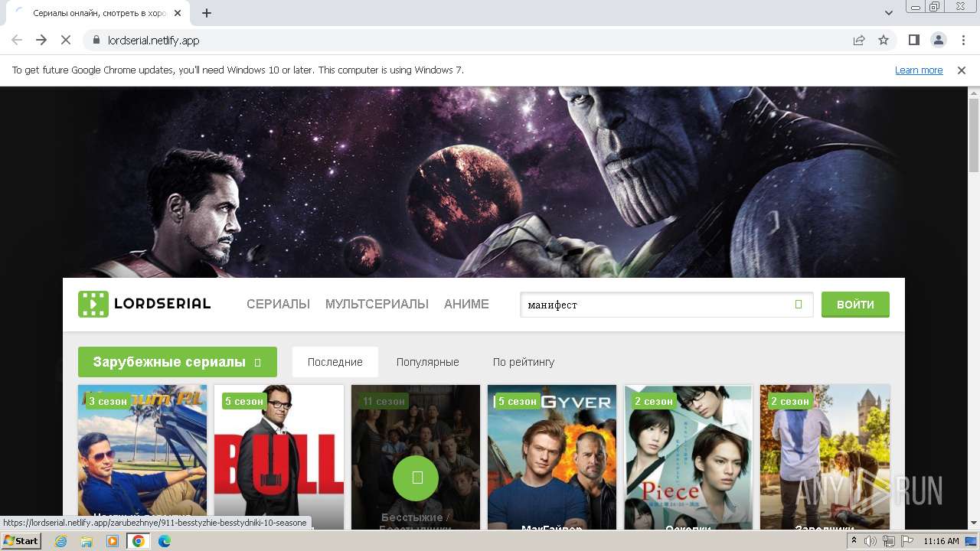This screenshot has height=551, width=980.
Task: Open the Bull series poster
Action: click(x=279, y=457)
